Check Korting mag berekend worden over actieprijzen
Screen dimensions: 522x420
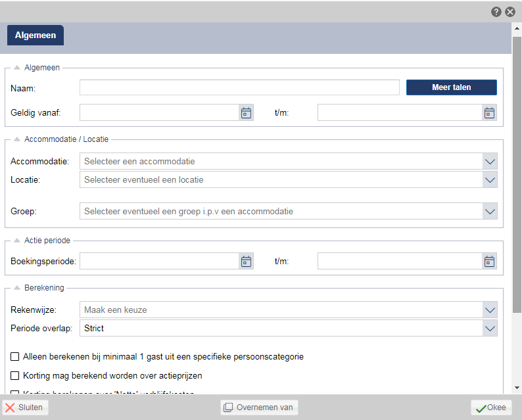coord(15,376)
